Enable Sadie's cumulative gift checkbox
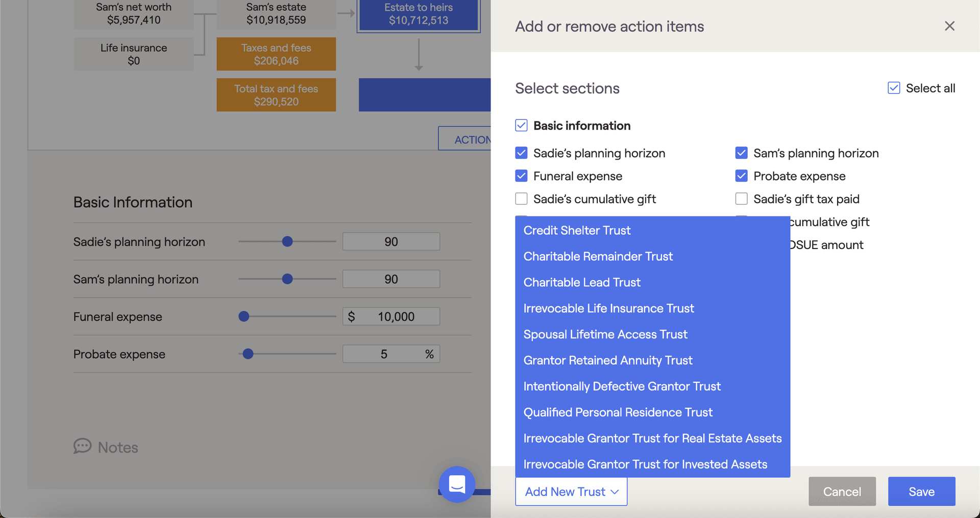 point(521,199)
